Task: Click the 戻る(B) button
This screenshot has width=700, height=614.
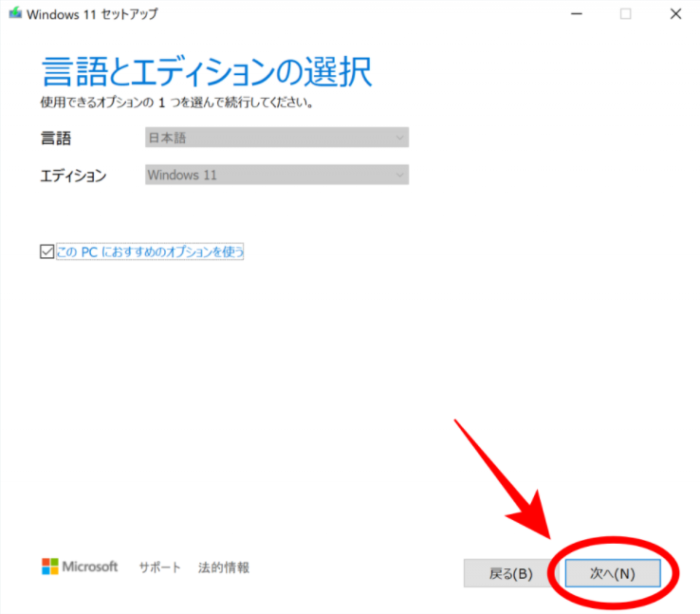Action: pos(510,573)
